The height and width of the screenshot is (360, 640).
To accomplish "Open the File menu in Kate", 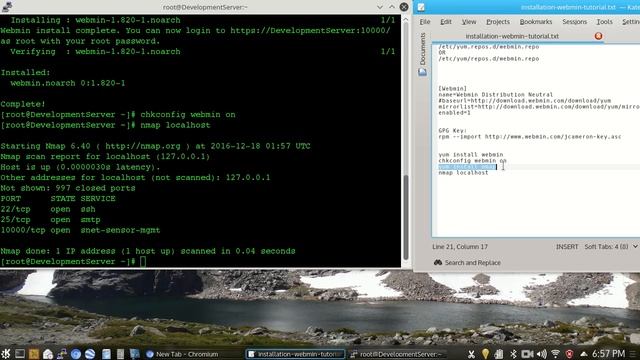I will point(424,22).
